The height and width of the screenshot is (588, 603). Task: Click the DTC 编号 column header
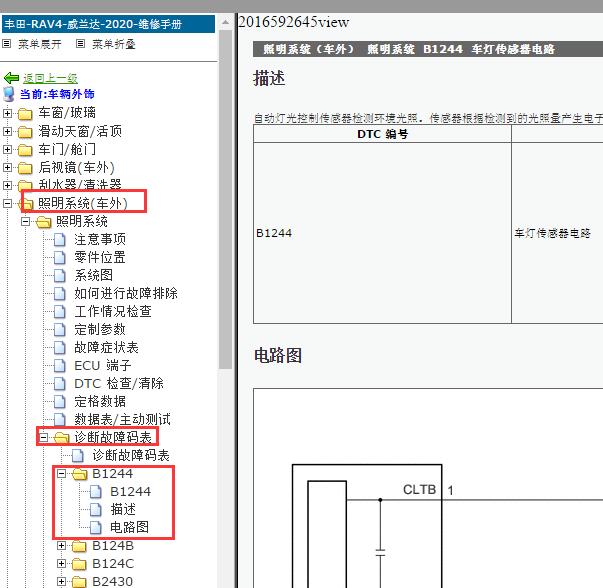tap(382, 134)
